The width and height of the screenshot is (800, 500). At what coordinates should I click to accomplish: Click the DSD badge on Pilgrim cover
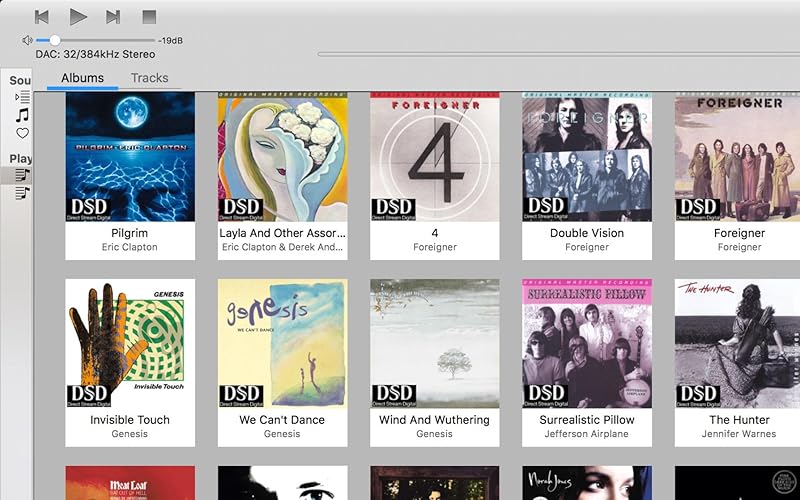pyautogui.click(x=88, y=209)
